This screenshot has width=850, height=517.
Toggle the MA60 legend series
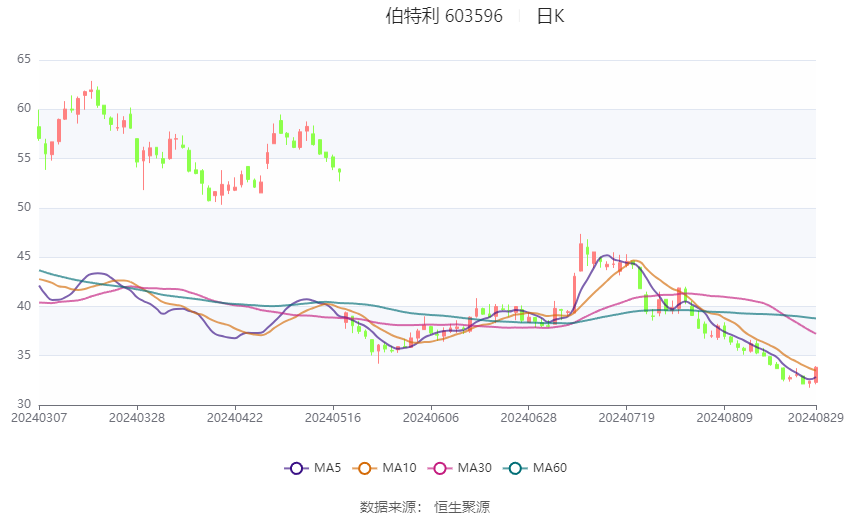(535, 468)
